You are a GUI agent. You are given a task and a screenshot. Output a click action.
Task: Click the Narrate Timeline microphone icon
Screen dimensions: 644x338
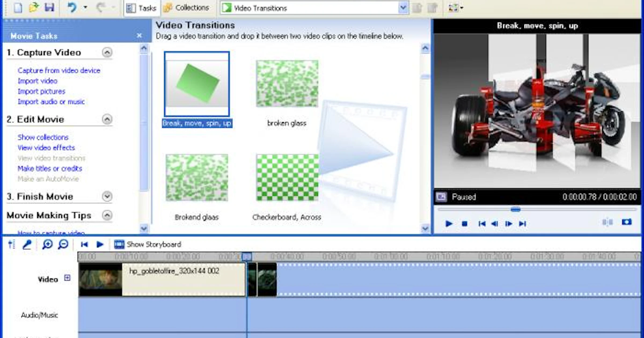point(27,244)
